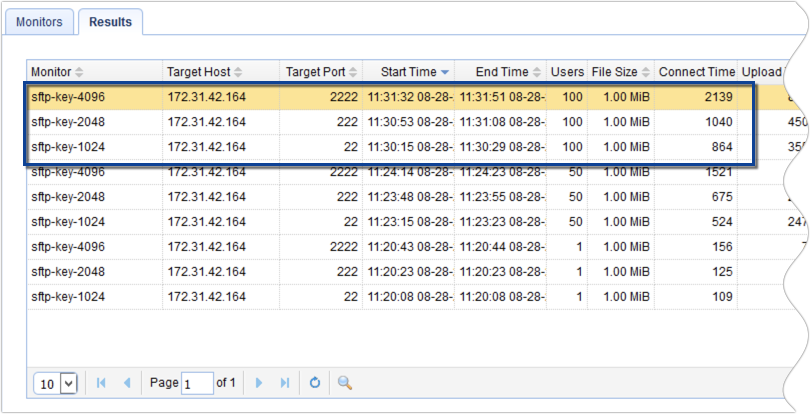Sort by Connect Time column header

695,72
